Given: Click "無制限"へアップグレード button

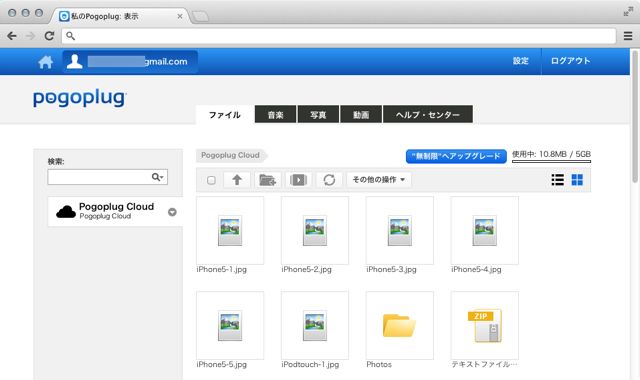Looking at the screenshot, I should pyautogui.click(x=456, y=156).
